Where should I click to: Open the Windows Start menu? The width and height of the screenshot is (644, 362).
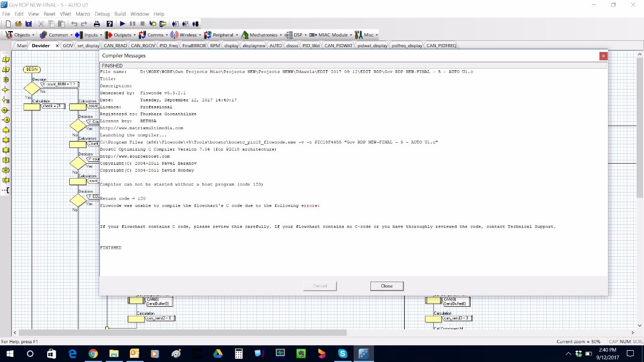pyautogui.click(x=9, y=353)
